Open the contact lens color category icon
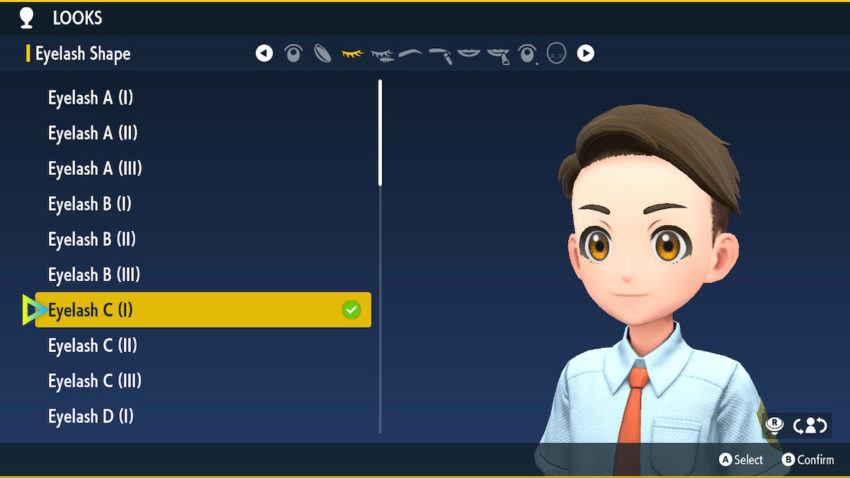 (x=323, y=53)
